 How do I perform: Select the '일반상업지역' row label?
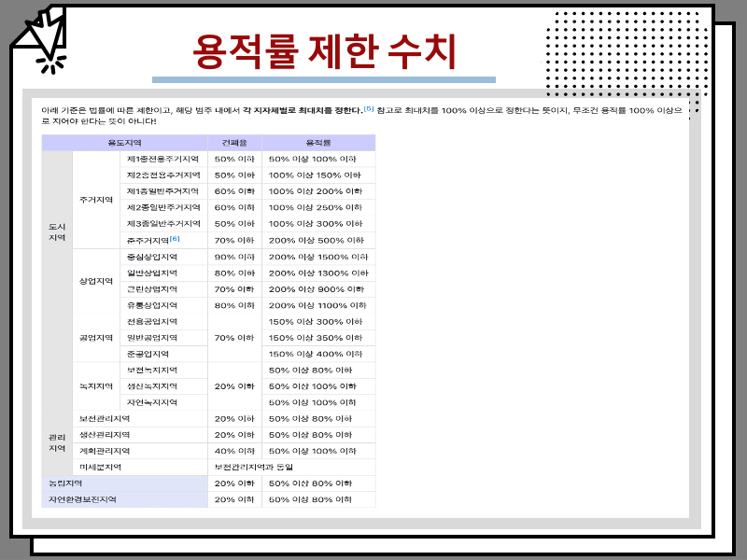[x=152, y=273]
